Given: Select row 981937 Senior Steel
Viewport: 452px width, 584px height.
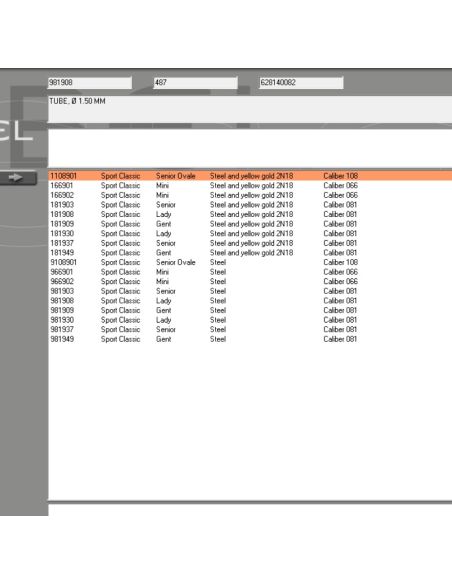Looking at the screenshot, I should click(x=250, y=330).
